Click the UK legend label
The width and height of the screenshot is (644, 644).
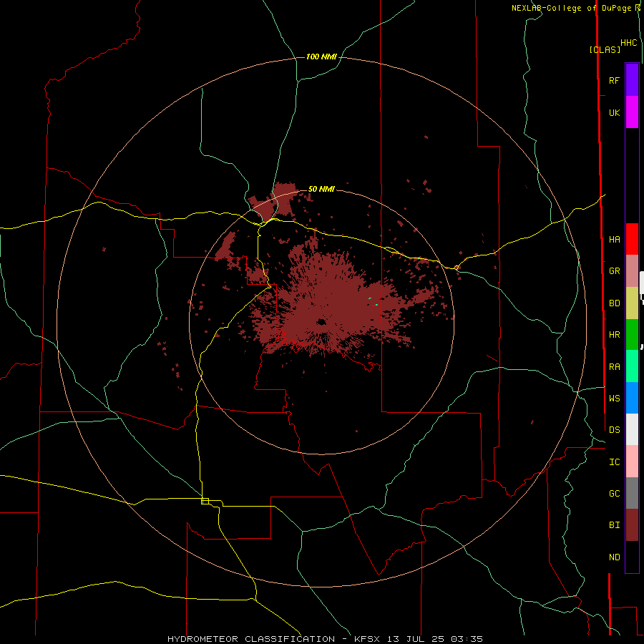[x=614, y=112]
